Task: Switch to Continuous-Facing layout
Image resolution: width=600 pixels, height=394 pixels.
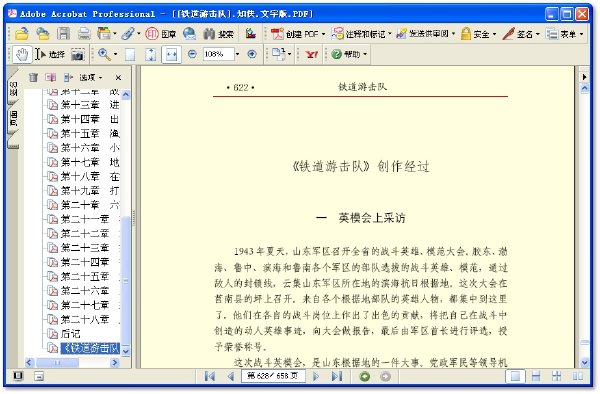Action: pos(556,377)
